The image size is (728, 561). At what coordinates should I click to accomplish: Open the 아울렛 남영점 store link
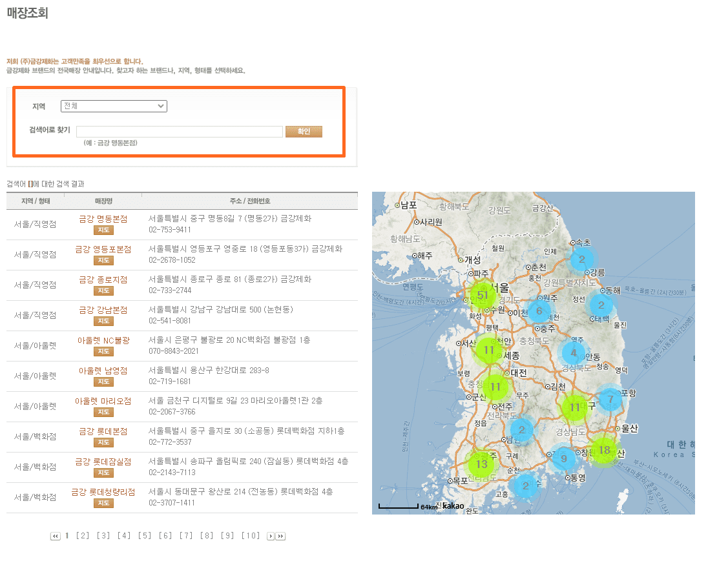(103, 371)
